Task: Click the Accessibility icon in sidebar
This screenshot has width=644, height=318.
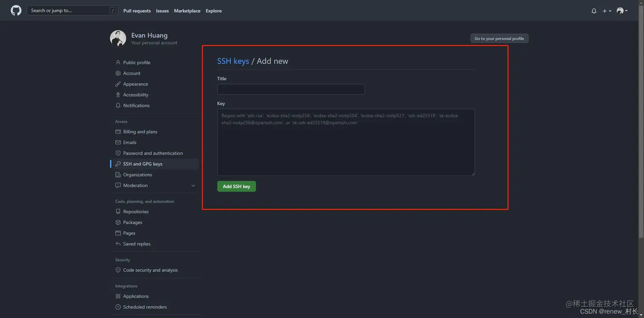Action: click(118, 95)
